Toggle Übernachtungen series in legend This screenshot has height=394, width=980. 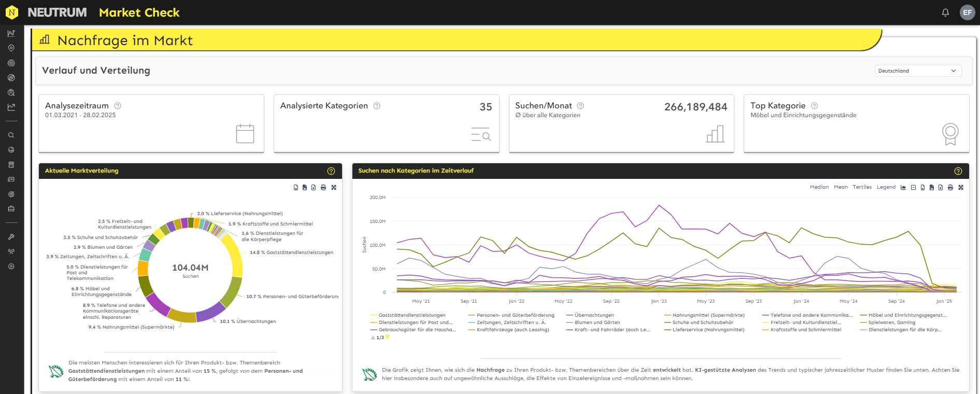[x=594, y=315]
